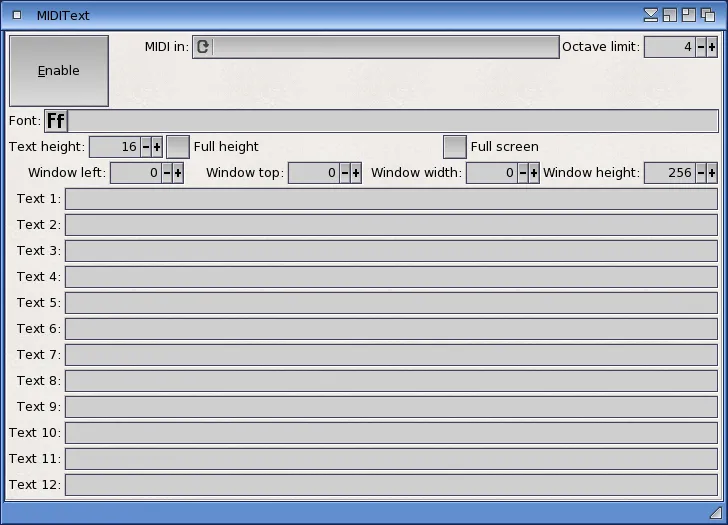Increment the Window left value
Viewport: 728px width, 525px height.
click(x=178, y=173)
